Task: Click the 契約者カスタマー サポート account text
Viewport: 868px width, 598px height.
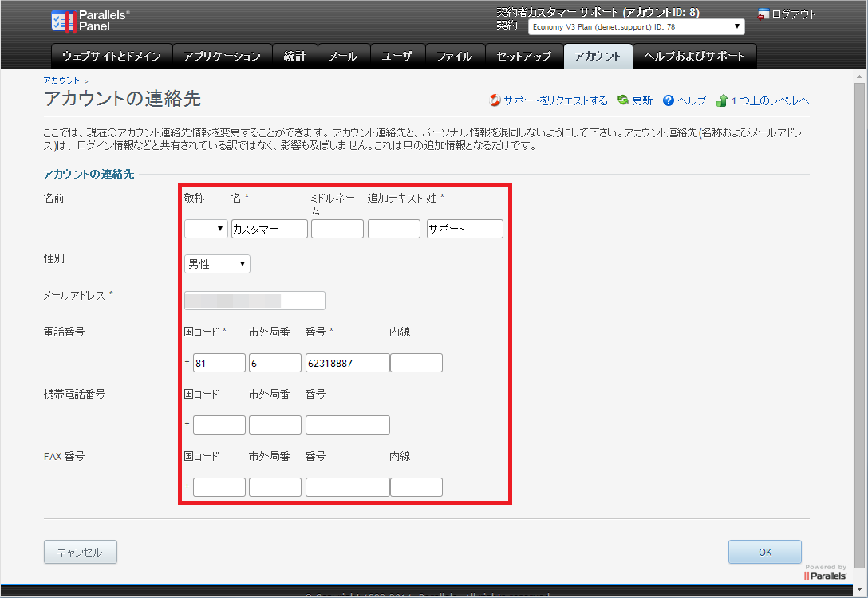Action: (598, 12)
